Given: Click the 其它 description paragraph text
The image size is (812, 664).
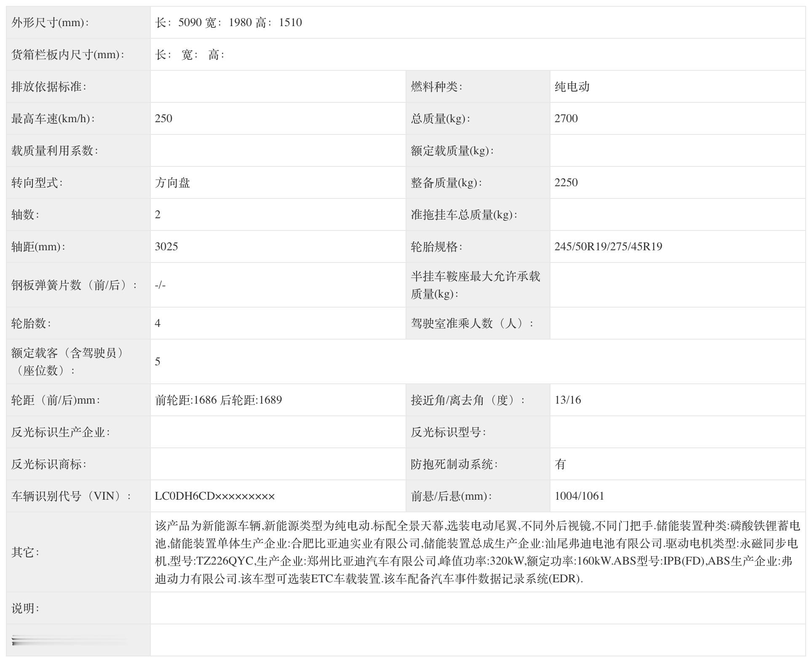Looking at the screenshot, I should 478,552.
